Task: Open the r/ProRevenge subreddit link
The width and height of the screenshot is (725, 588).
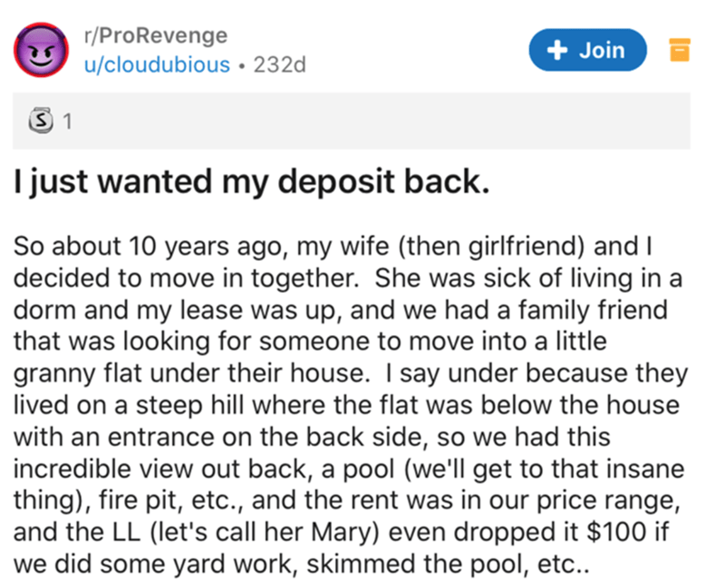Action: [156, 35]
